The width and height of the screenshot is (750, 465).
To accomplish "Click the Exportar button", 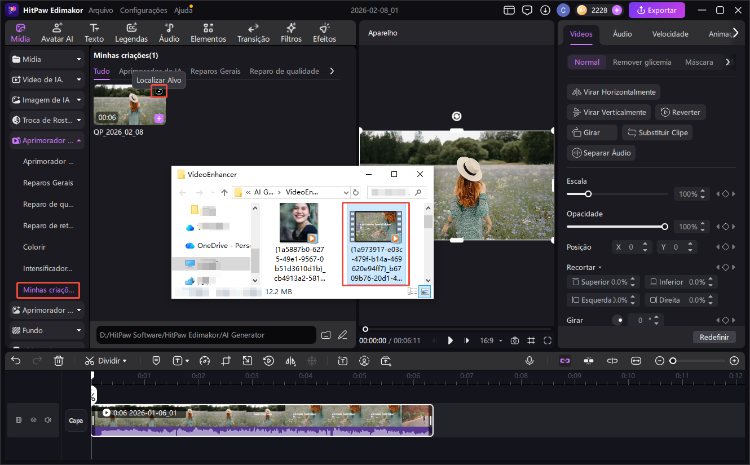I will [x=657, y=10].
